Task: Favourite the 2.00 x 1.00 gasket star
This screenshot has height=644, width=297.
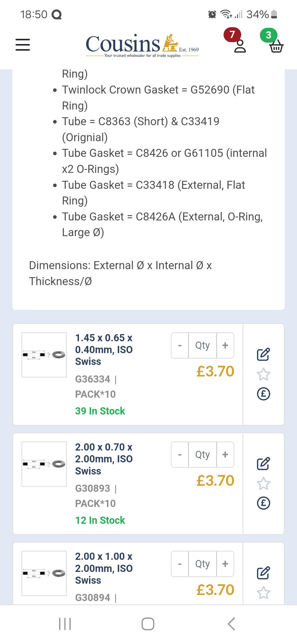Action: [x=263, y=593]
